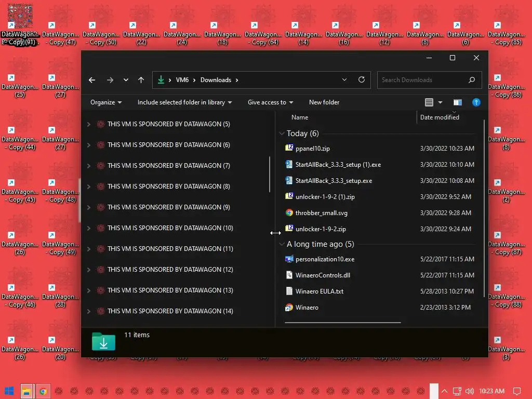
Task: Open File Explorer from the taskbar
Action: [26, 391]
